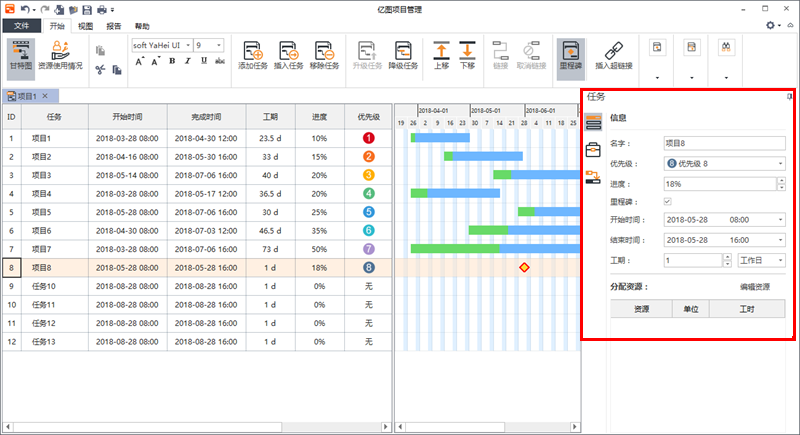Click the 开始时间 column header
This screenshot has height=435, width=800.
[128, 117]
